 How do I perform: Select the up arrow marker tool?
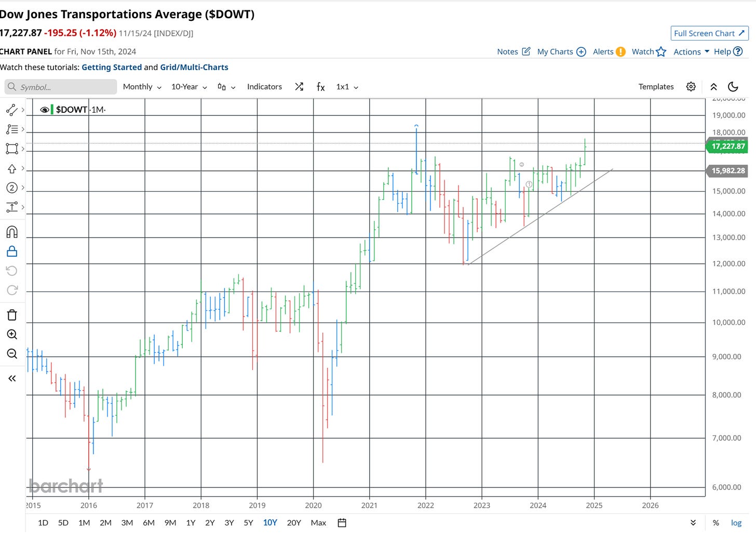[x=12, y=169]
